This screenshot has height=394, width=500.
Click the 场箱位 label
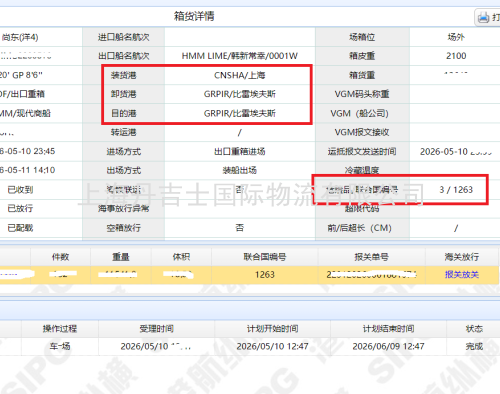click(x=362, y=37)
